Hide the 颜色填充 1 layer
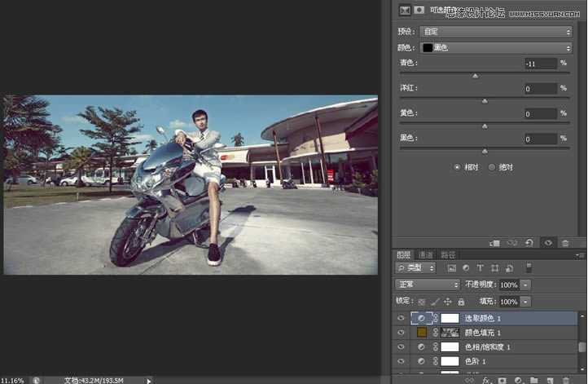Viewport: 588px width, 384px height. 401,333
